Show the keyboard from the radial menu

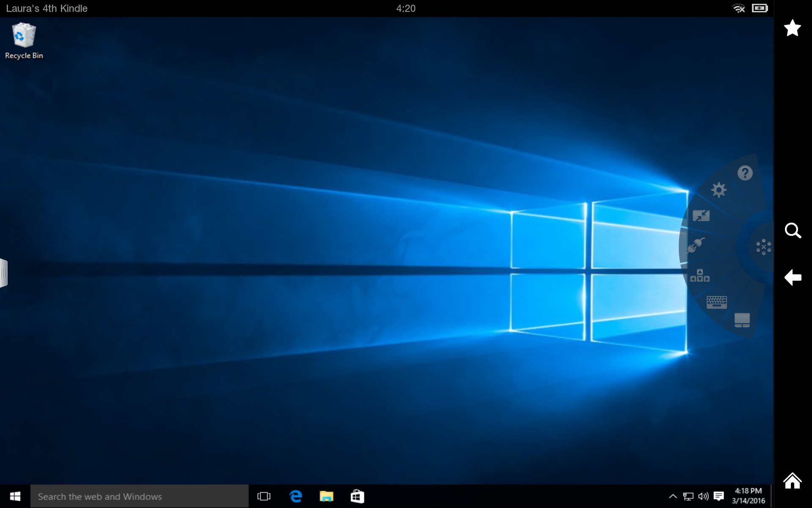click(716, 302)
